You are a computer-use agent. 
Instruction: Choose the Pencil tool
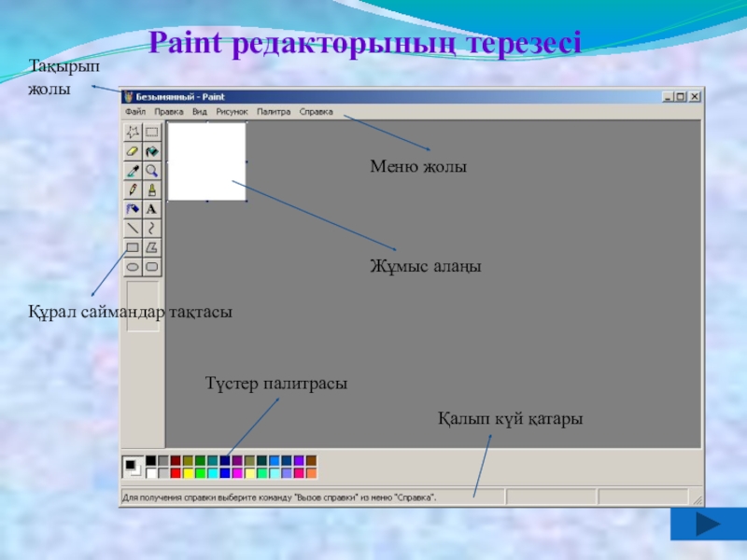click(133, 189)
